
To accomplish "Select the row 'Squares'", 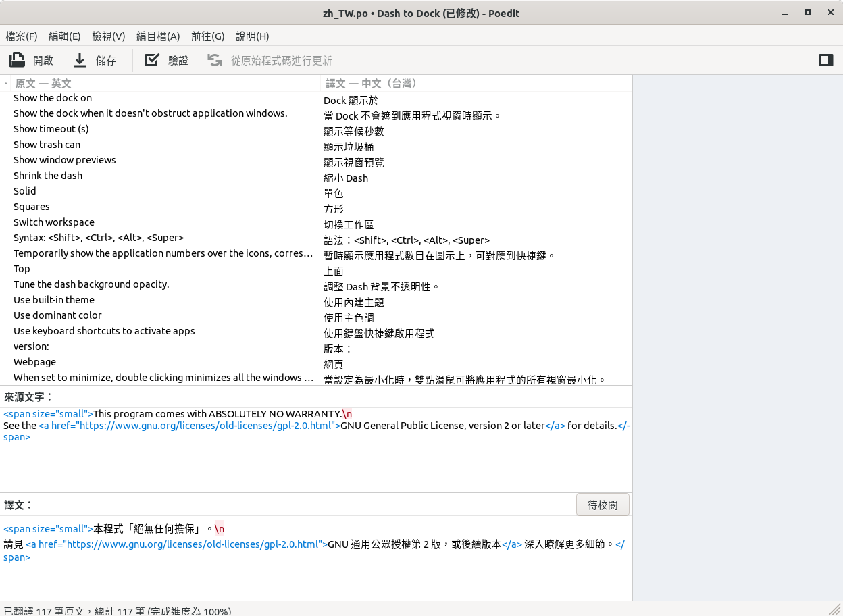I will tap(316, 207).
